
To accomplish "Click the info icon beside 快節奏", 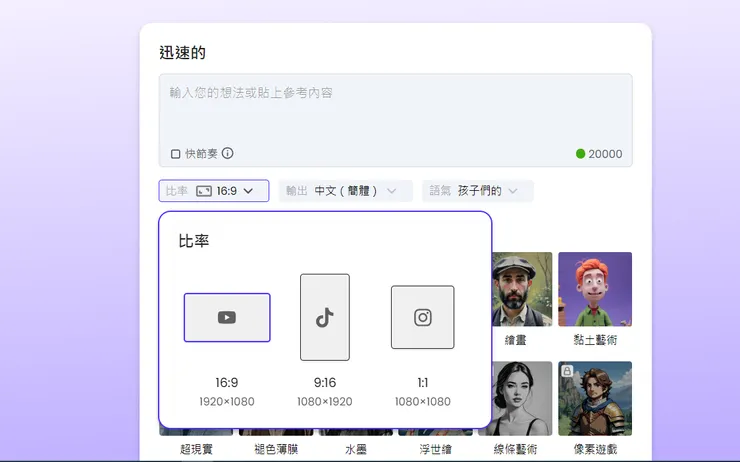I will click(x=227, y=153).
